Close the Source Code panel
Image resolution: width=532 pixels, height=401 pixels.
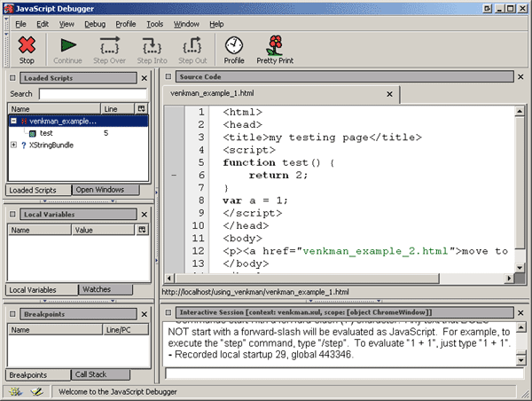click(520, 77)
